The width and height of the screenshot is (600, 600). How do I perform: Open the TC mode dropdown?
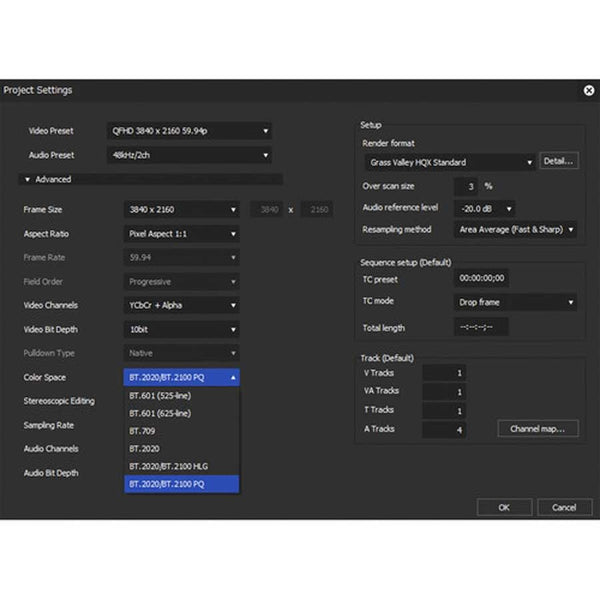point(515,302)
